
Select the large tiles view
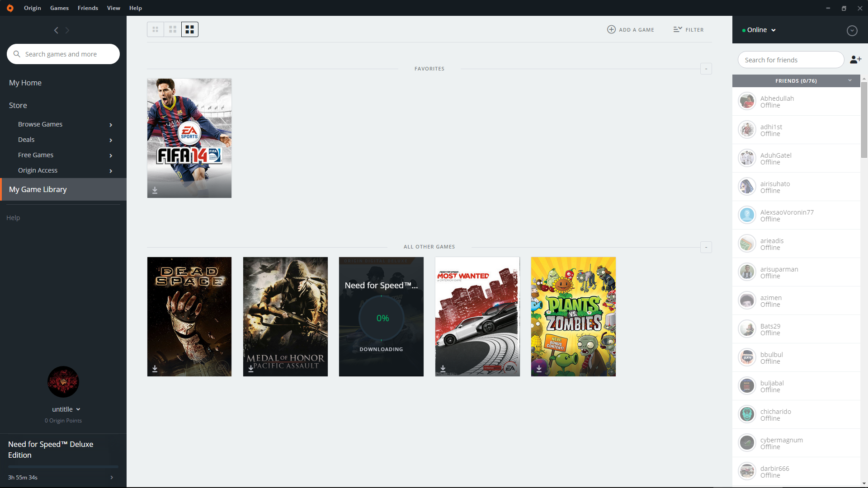tap(190, 29)
